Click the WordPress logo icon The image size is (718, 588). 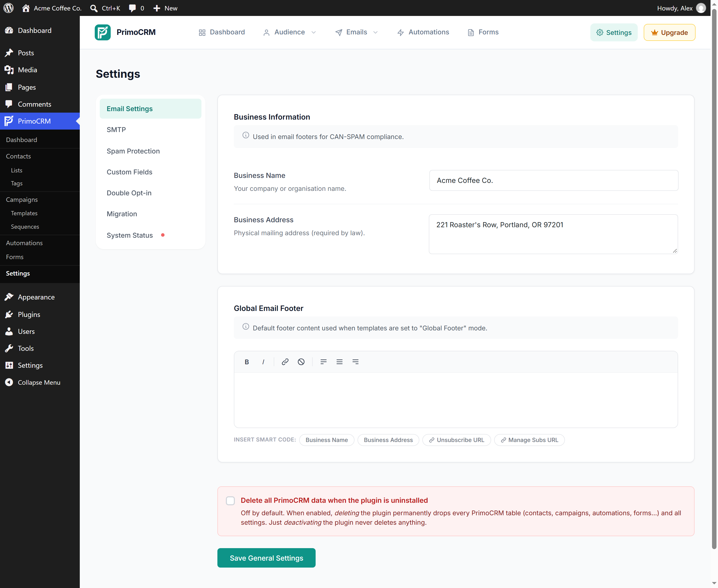coord(8,8)
